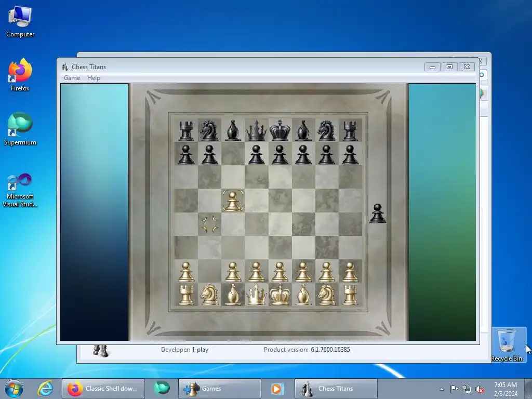This screenshot has width=532, height=399.
Task: Click the Chess Titans title bar icon
Action: coord(65,67)
